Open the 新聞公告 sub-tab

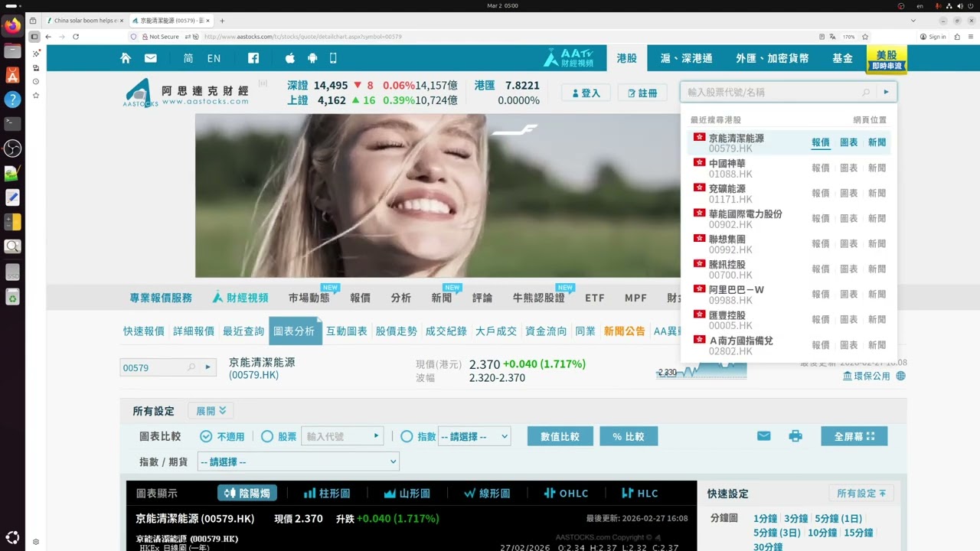(625, 331)
